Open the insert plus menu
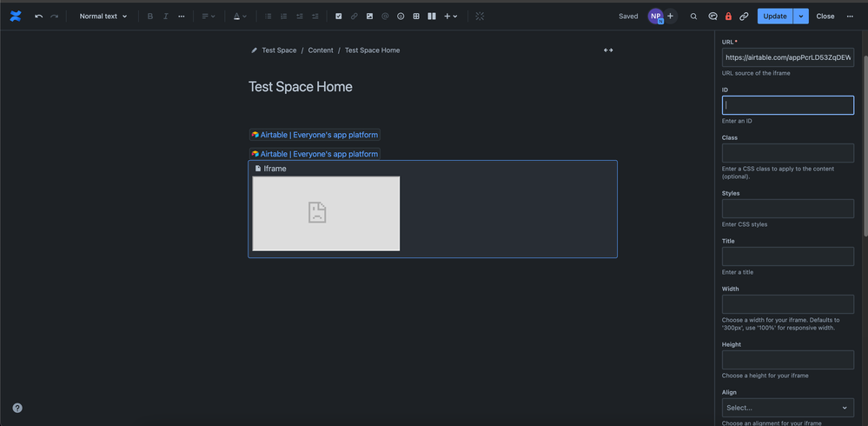The height and width of the screenshot is (426, 868). point(451,16)
